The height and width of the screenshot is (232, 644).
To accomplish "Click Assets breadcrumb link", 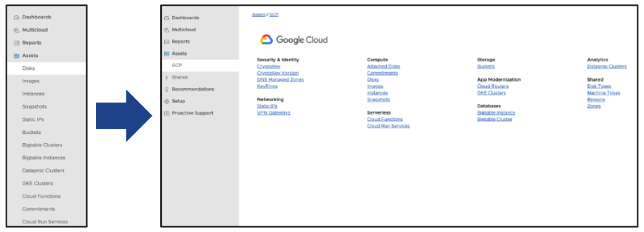I will pos(258,14).
